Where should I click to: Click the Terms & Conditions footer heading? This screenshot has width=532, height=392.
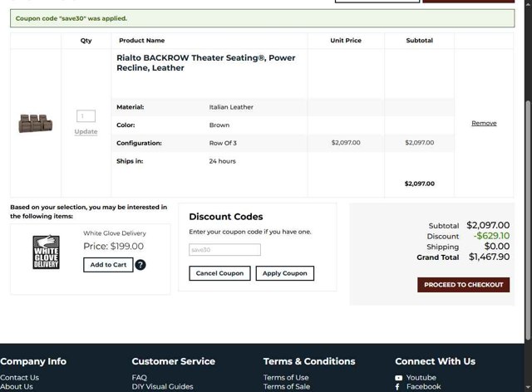309,361
